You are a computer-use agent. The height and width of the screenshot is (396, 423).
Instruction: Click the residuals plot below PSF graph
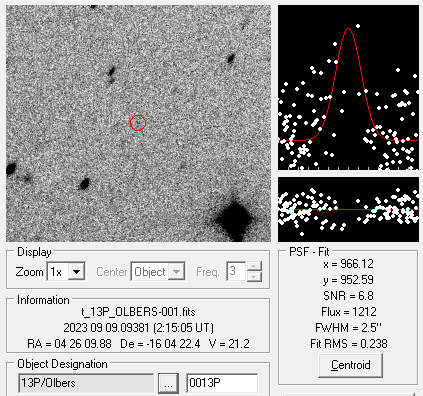tap(348, 209)
